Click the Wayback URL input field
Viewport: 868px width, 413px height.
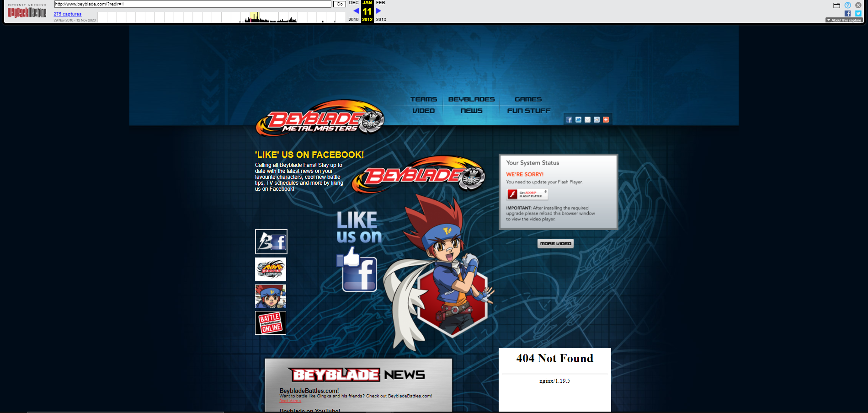(x=192, y=4)
